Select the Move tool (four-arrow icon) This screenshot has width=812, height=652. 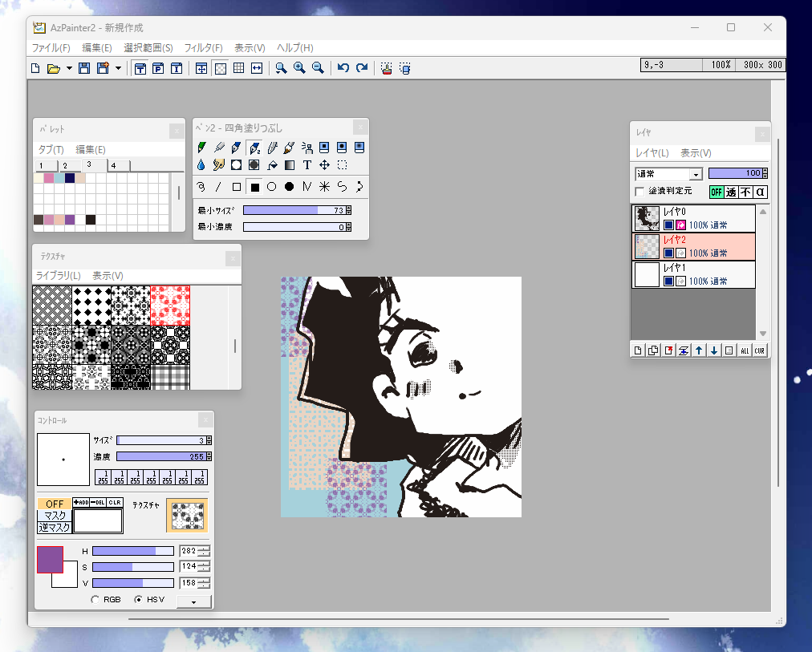325,165
